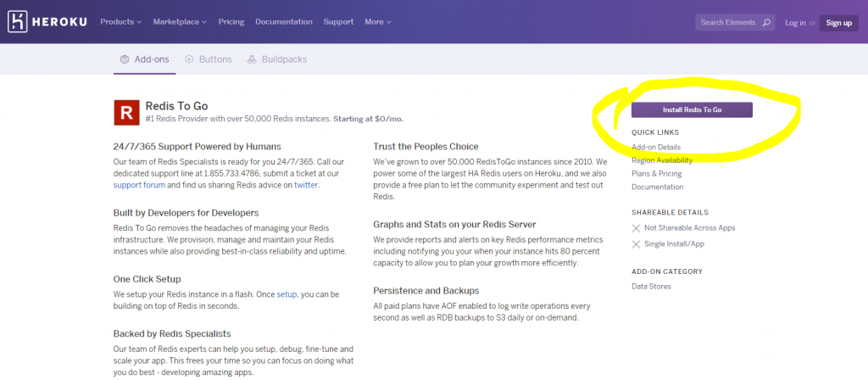
Task: Click the search magnifier icon
Action: point(766,23)
